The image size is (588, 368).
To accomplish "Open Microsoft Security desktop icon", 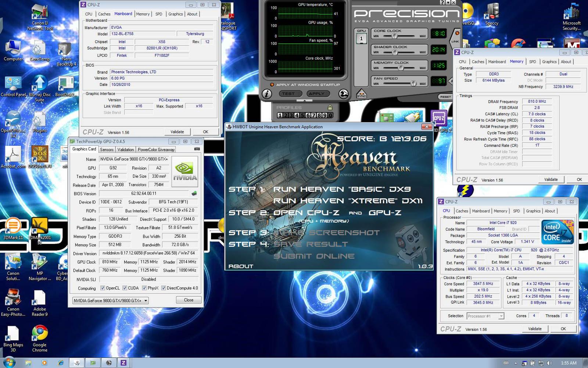I will click(571, 17).
